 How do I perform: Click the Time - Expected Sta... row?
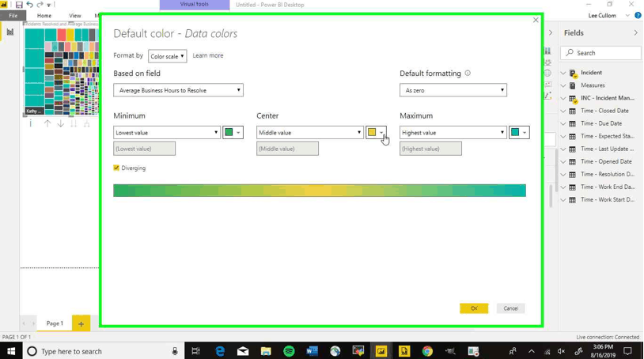[x=600, y=136]
